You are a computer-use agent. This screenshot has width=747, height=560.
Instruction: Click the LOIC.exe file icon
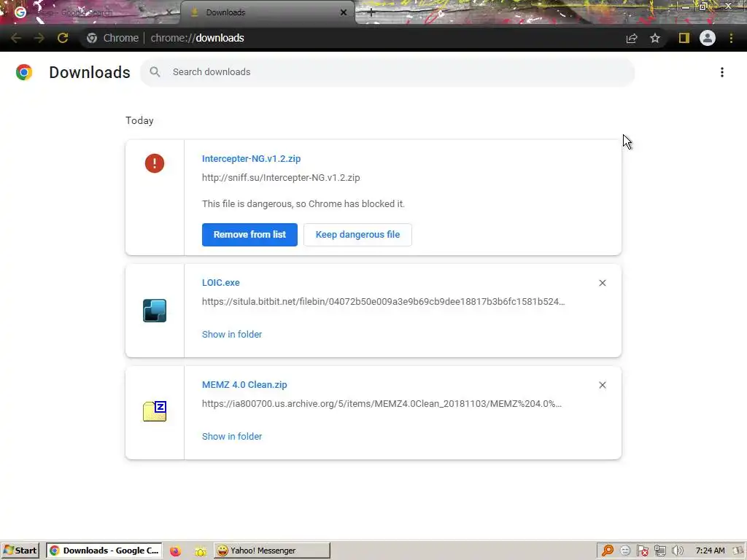click(x=155, y=311)
